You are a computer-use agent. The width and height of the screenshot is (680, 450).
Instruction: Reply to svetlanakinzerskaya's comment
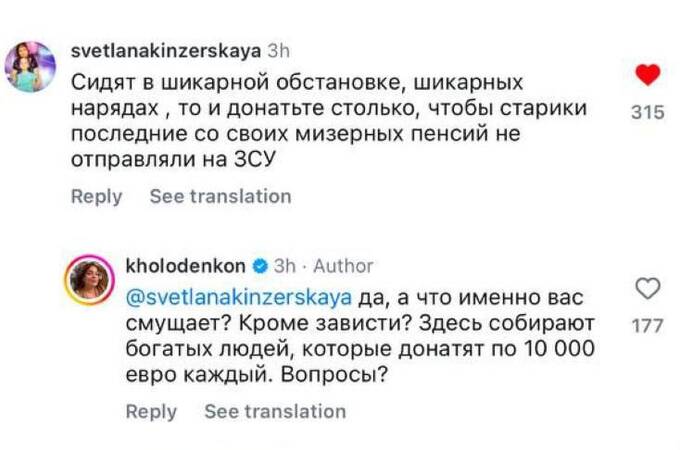[96, 197]
